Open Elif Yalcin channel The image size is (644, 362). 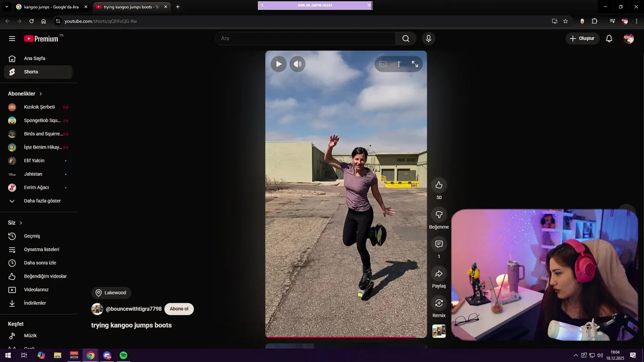[38, 160]
